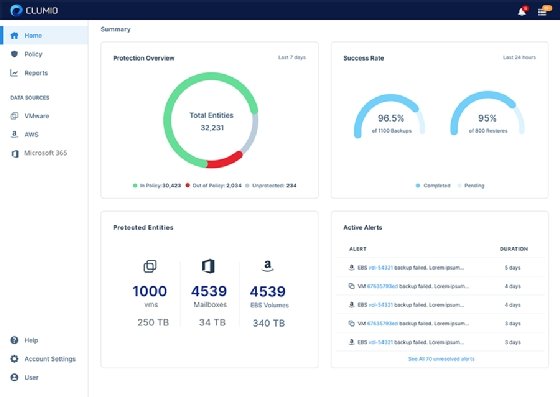Click the Last 24 hours label
Image resolution: width=560 pixels, height=397 pixels.
pos(519,57)
